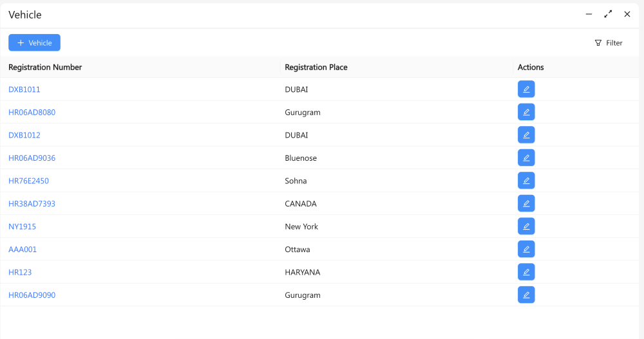Viewport: 644px width, 339px height.
Task: Expand the Vehicle panel to fullscreen
Action: [x=608, y=14]
